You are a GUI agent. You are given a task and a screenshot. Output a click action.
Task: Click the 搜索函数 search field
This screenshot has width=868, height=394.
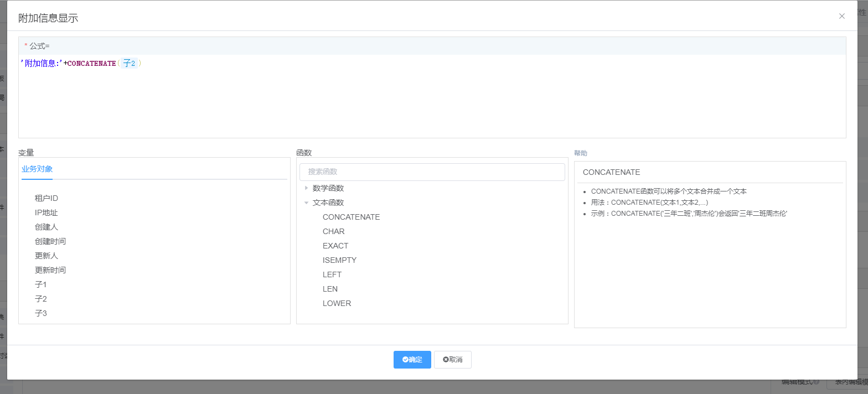coord(432,172)
